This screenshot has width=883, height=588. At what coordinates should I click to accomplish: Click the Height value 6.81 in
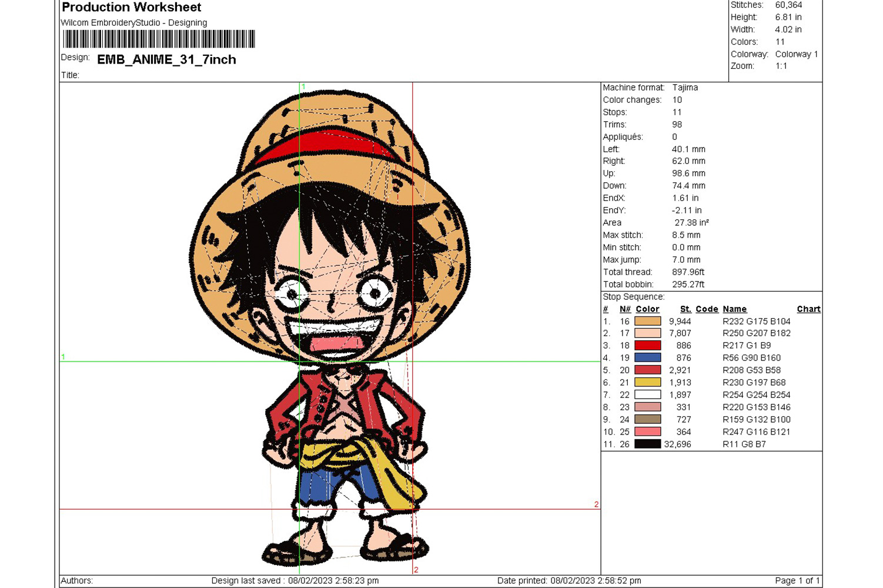tap(788, 17)
